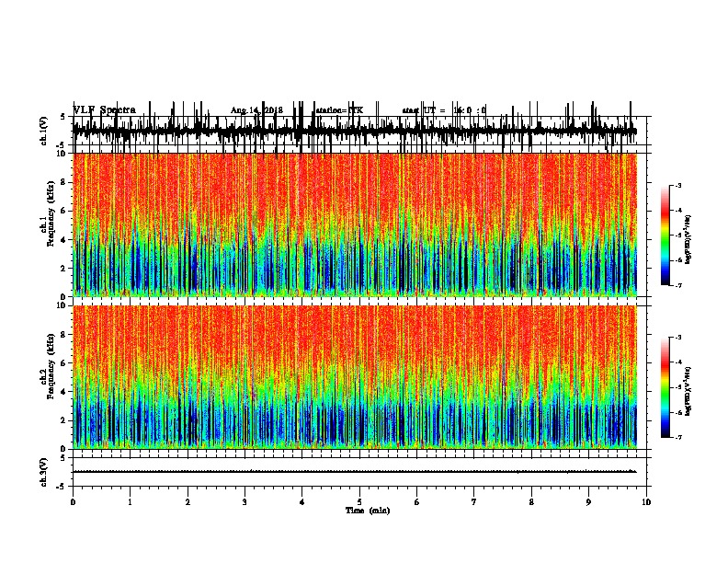Click the 'Time (min)' x-axis label
Image resolution: width=728 pixels, height=563 pixels.
coord(368,511)
